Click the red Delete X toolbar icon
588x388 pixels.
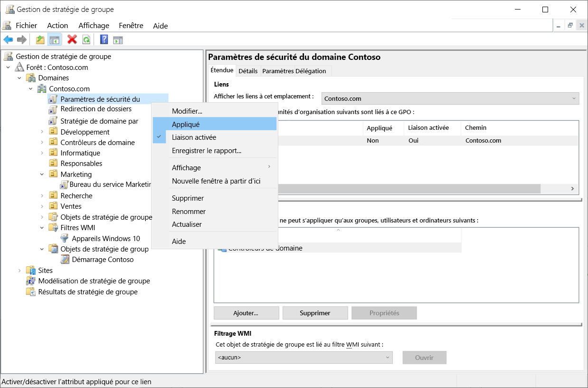click(72, 39)
